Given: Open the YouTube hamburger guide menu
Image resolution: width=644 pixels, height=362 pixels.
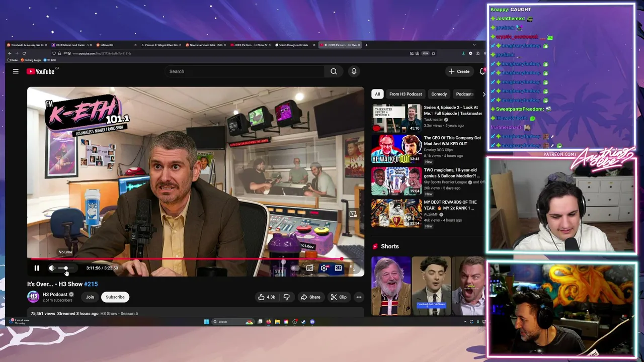Looking at the screenshot, I should (x=16, y=71).
